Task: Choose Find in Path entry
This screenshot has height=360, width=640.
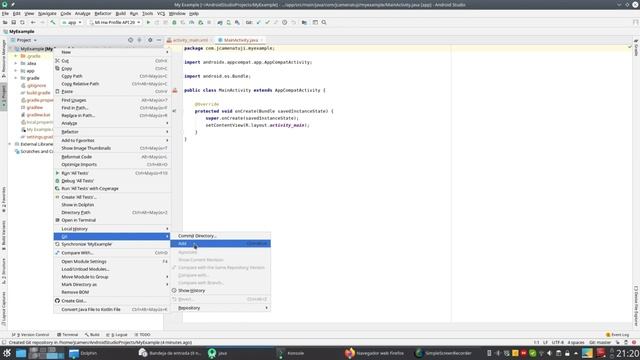Action: (112, 108)
